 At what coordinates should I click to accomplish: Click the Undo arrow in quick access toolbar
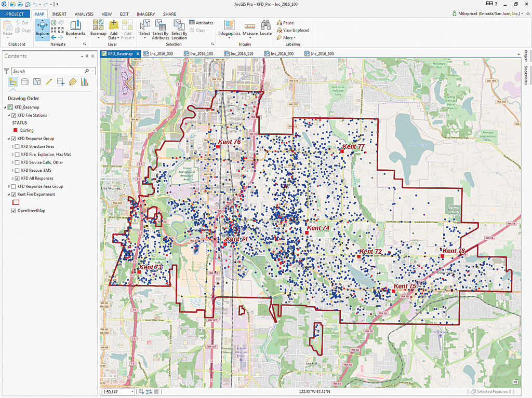click(35, 4)
